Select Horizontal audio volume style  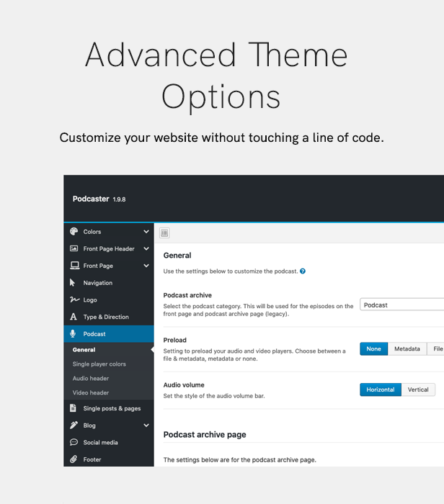click(x=381, y=390)
